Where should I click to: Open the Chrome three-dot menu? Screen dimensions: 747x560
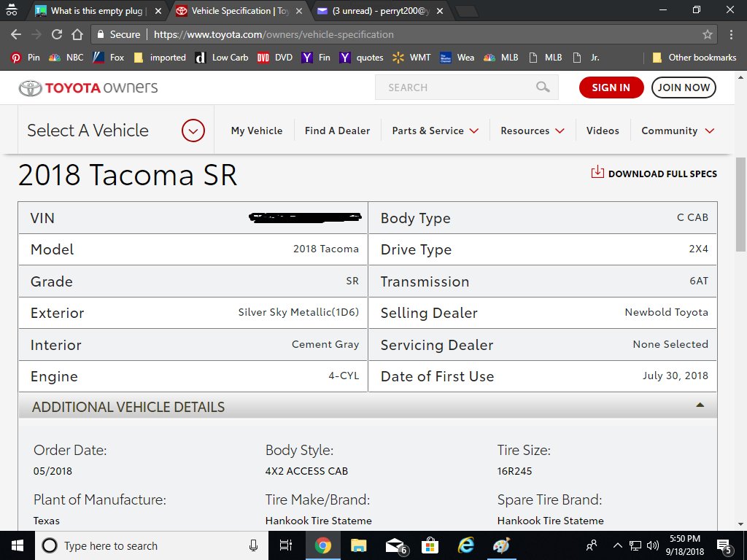(731, 34)
